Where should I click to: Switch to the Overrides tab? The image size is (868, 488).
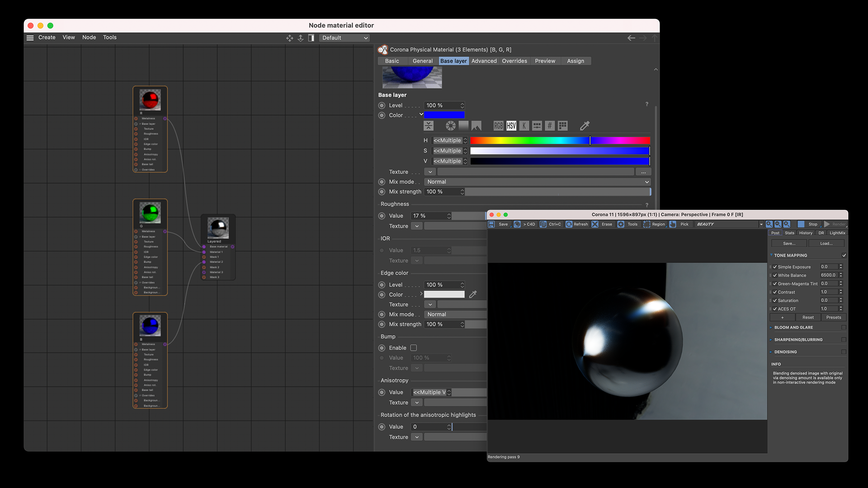514,61
